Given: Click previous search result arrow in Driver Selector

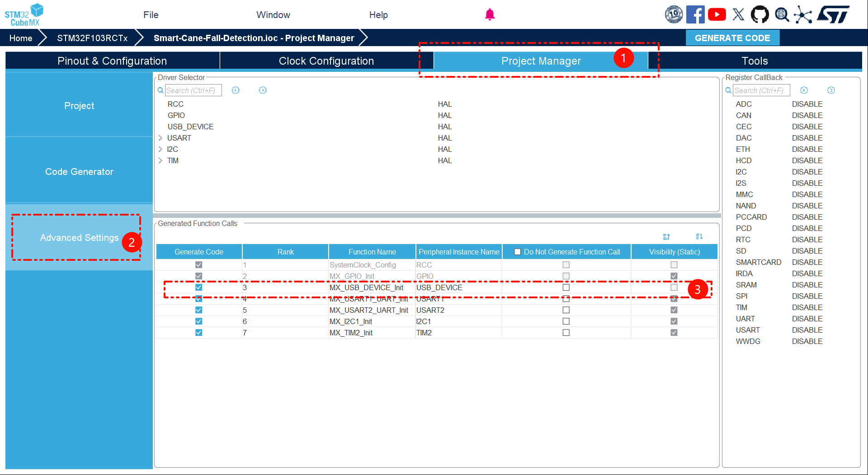Looking at the screenshot, I should pos(236,90).
